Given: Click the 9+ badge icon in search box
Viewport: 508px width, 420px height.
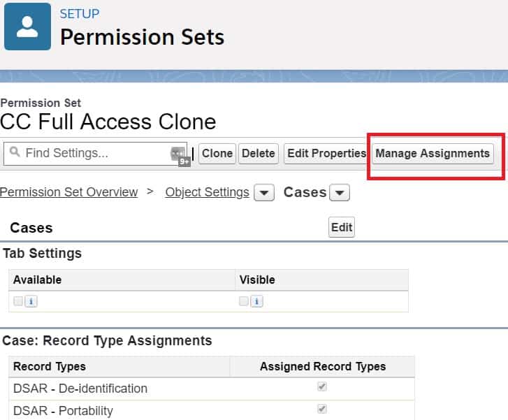Looking at the screenshot, I should [184, 161].
